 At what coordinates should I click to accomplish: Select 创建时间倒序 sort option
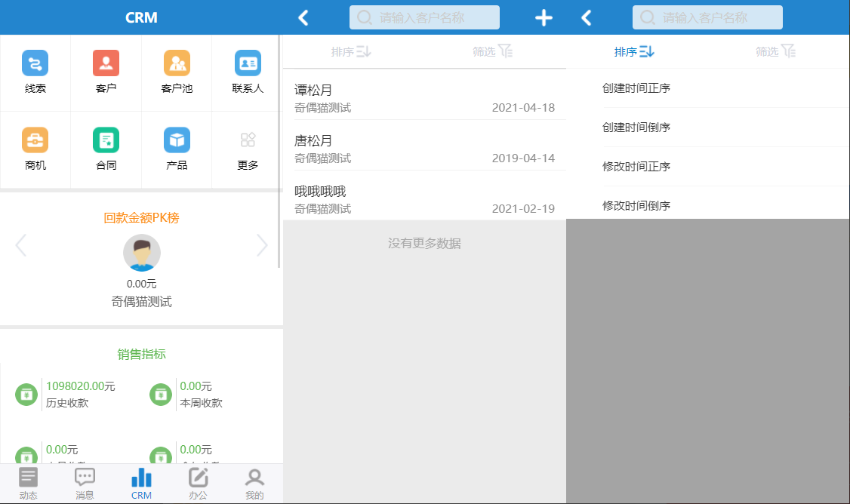click(x=636, y=128)
